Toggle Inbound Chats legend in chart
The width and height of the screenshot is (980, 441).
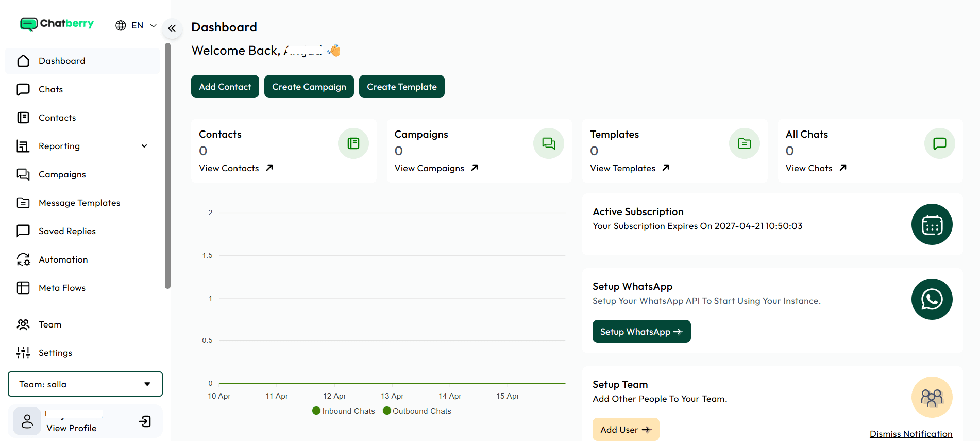(344, 411)
